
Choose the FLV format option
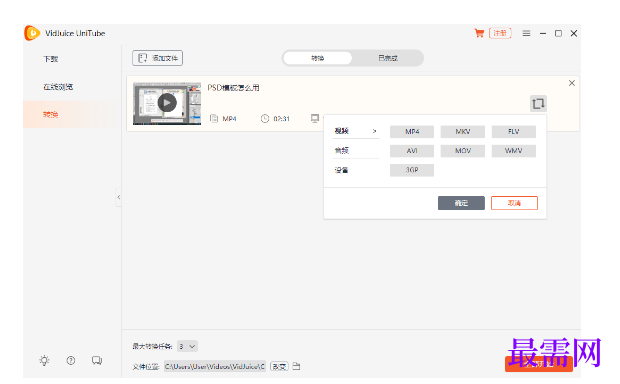(514, 131)
